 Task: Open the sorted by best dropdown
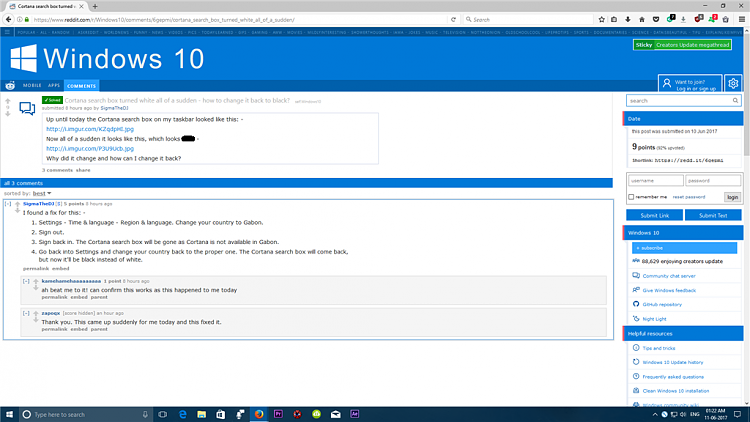click(42, 193)
